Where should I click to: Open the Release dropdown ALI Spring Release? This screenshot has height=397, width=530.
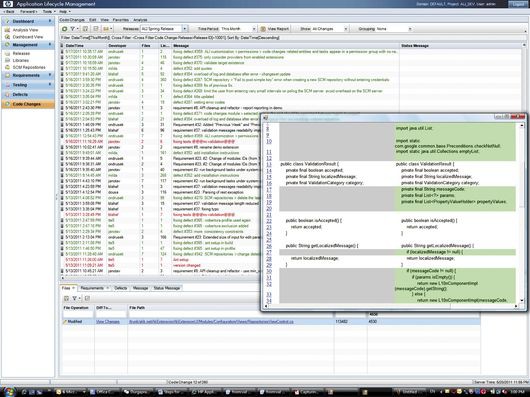[x=184, y=29]
